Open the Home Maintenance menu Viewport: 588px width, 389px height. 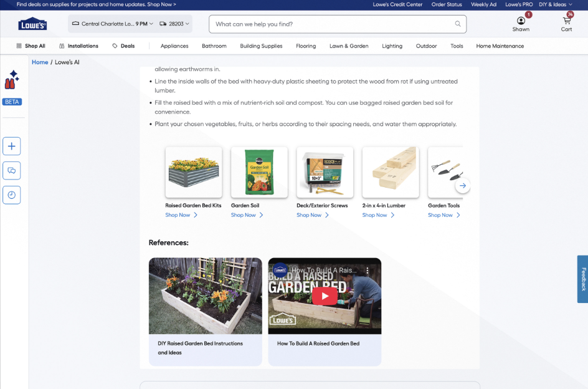[x=500, y=46]
